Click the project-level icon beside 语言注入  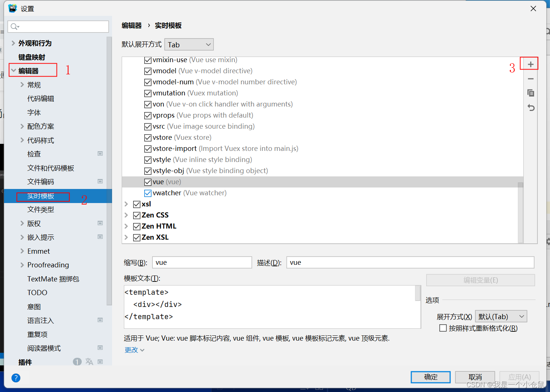(100, 320)
